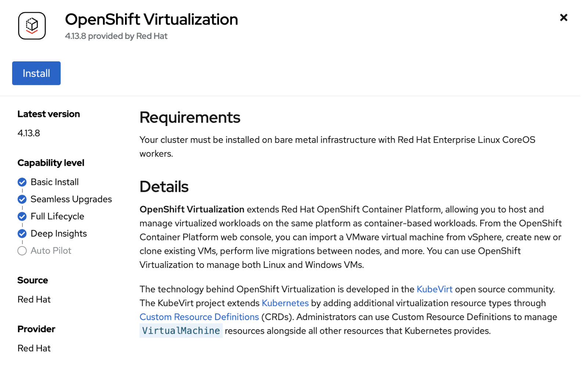
Task: Click the Auto Pilot empty circle icon
Action: 22,251
